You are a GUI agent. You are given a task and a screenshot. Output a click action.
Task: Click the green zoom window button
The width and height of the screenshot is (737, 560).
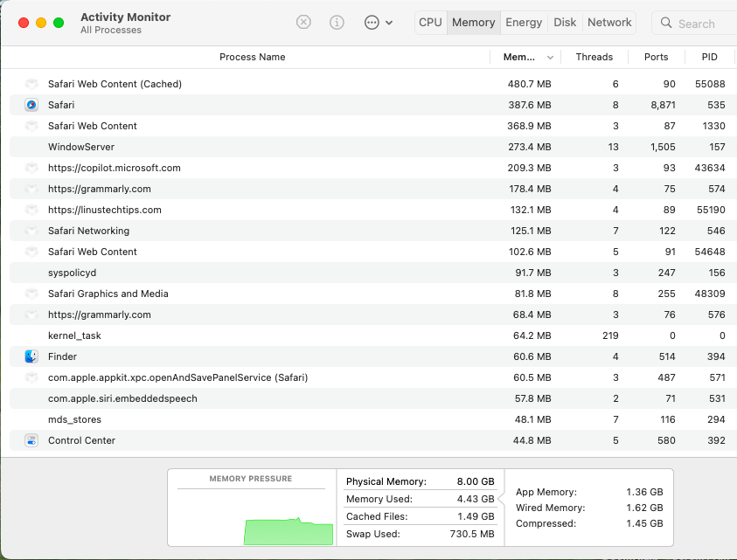click(59, 23)
